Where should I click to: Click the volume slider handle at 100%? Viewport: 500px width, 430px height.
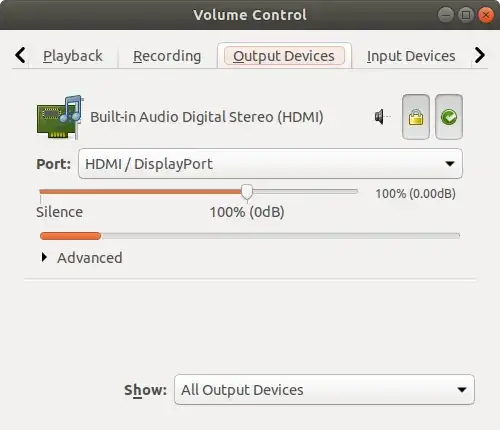coord(247,192)
